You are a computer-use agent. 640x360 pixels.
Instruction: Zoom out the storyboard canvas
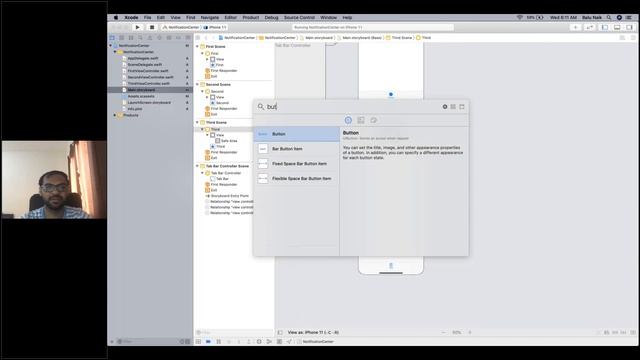click(444, 332)
